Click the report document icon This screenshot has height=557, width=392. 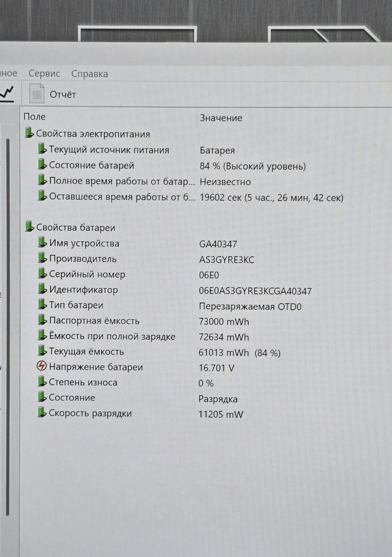[x=37, y=93]
